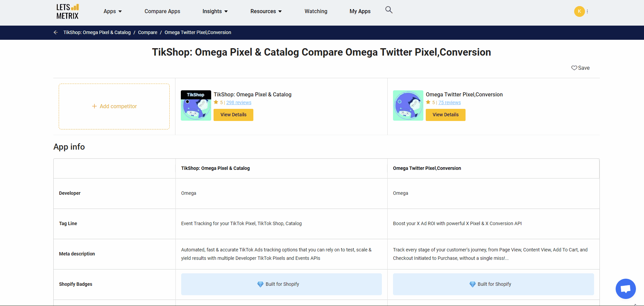Open My Apps in navigation

[x=360, y=11]
